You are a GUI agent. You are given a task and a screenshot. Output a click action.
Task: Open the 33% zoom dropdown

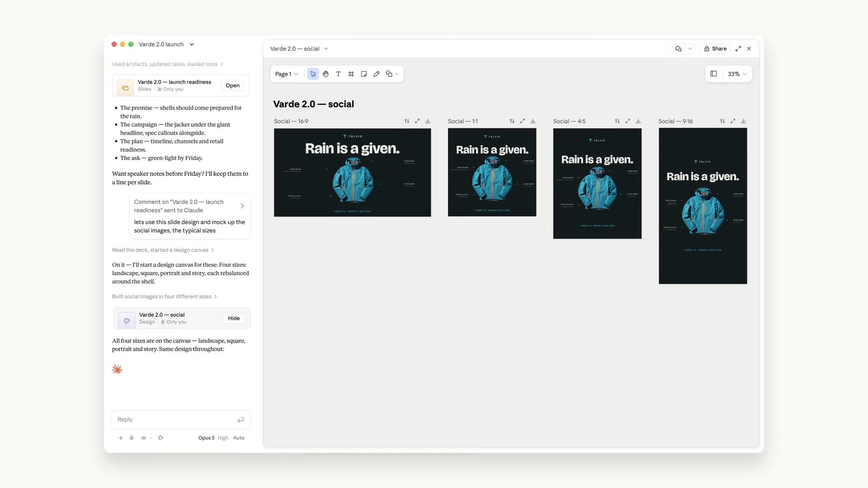(737, 74)
